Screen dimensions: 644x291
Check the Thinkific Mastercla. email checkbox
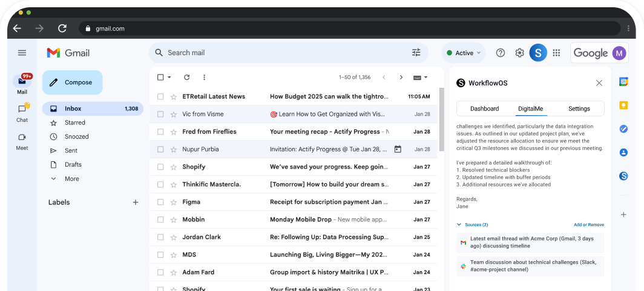(x=160, y=184)
